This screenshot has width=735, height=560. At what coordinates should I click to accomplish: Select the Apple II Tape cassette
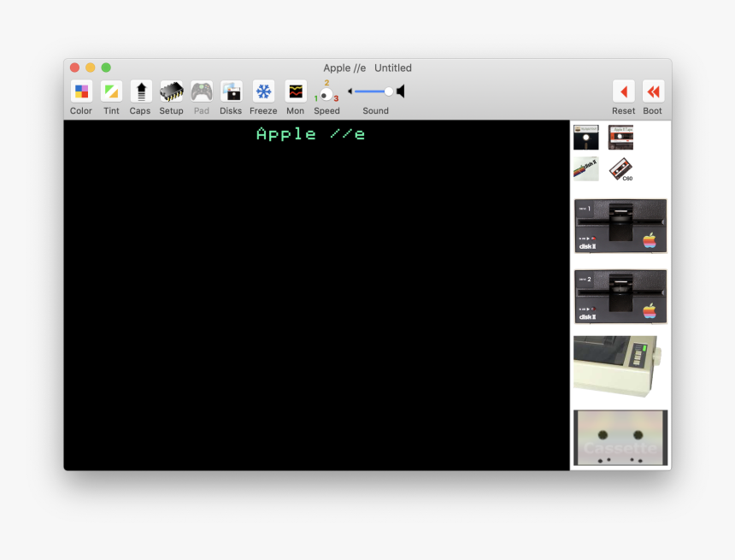point(620,136)
